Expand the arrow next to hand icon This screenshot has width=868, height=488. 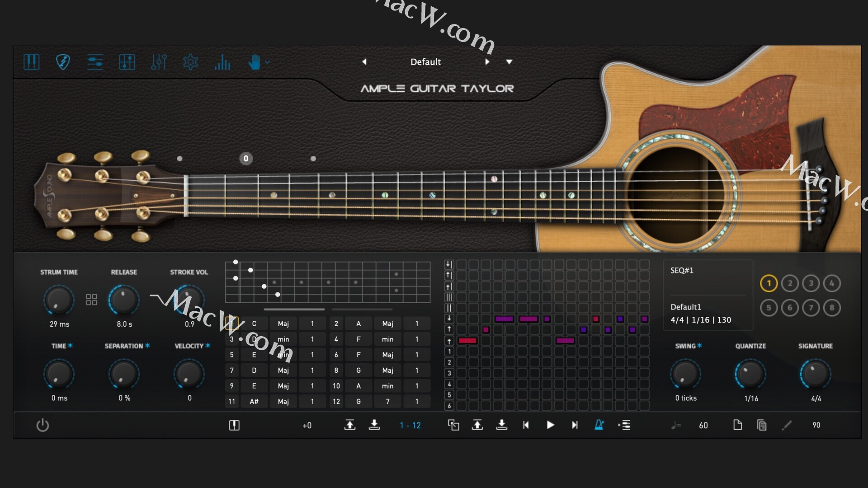(268, 62)
